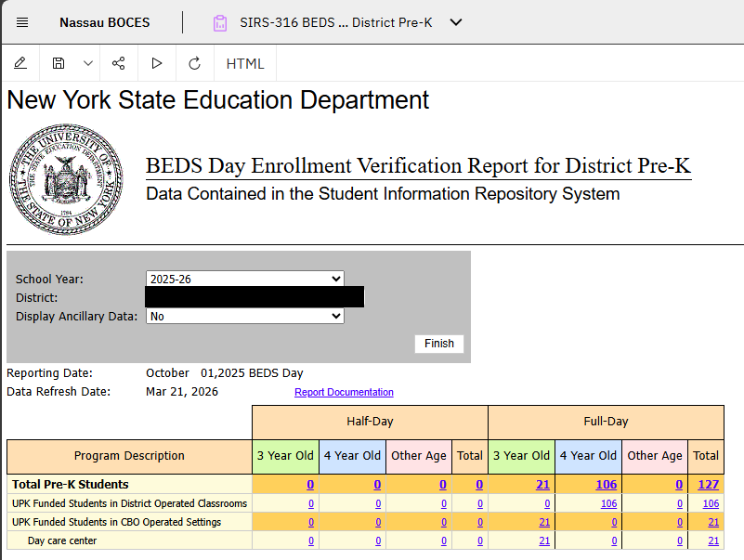Open the Display Ancillary Data dropdown
This screenshot has height=560, width=744.
pos(245,316)
